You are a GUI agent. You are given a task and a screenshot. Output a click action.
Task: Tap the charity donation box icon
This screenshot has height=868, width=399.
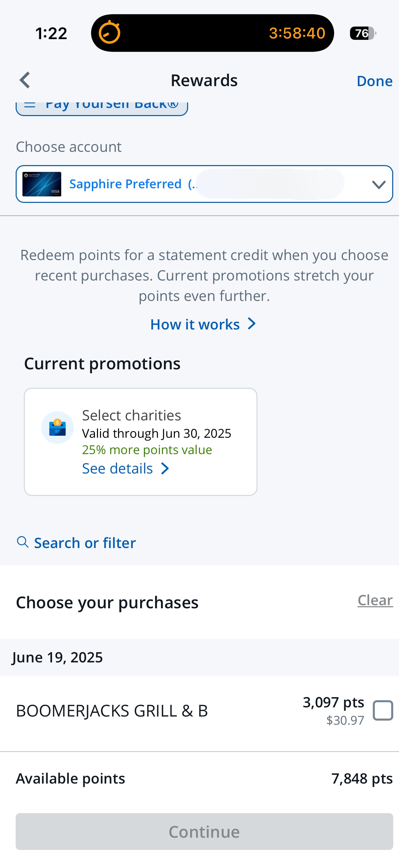coord(57,428)
